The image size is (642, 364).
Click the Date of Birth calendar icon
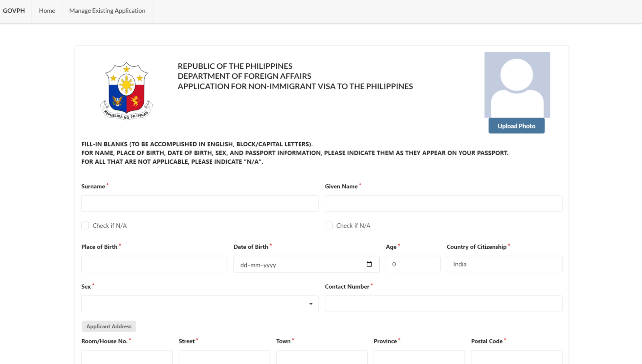click(x=370, y=264)
